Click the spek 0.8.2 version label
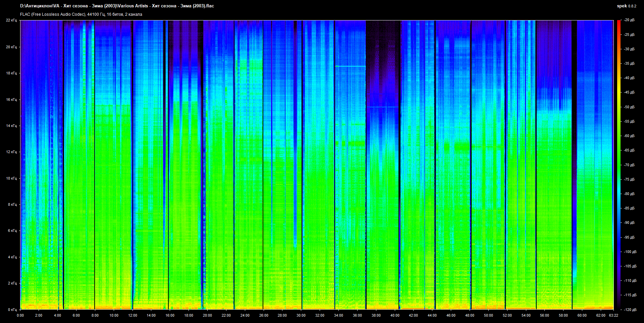 click(626, 6)
